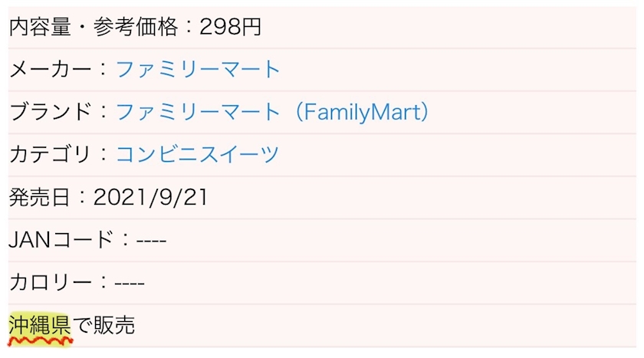Viewport: 644px width, 358px height.
Task: Click the highlighted 沖縄県 text
Action: point(40,325)
